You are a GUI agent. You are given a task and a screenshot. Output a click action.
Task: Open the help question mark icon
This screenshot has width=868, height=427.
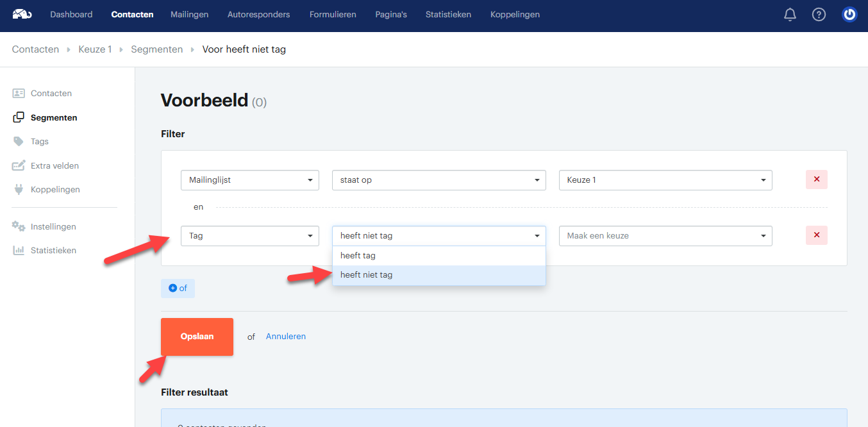[819, 14]
